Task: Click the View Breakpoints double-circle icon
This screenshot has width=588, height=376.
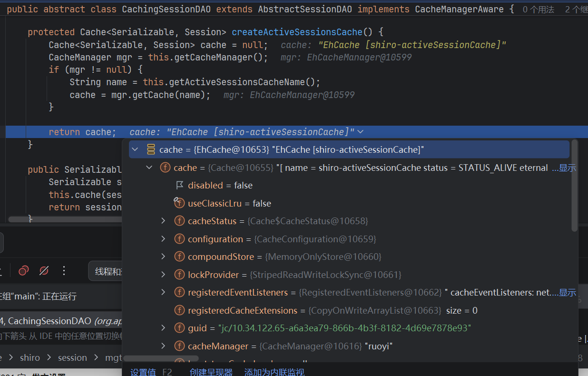Action: [x=24, y=271]
